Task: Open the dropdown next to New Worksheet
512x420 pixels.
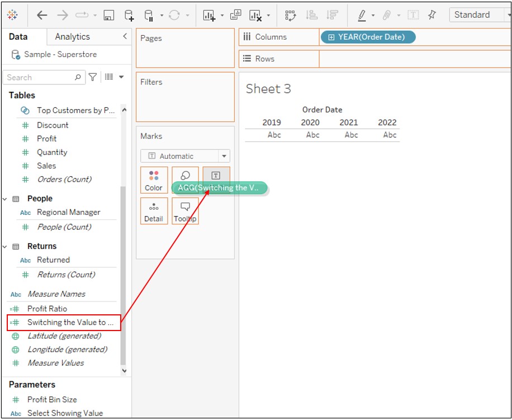Action: (x=222, y=15)
